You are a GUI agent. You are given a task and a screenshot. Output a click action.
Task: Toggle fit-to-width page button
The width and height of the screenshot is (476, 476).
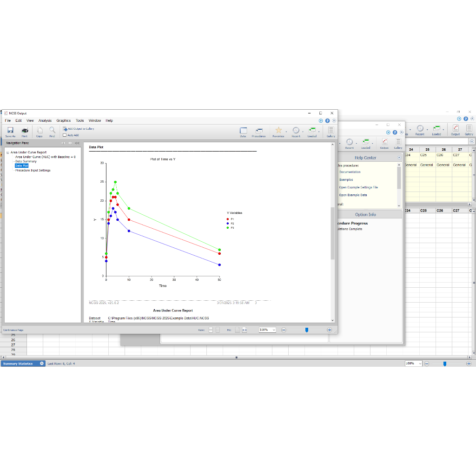tap(245, 330)
